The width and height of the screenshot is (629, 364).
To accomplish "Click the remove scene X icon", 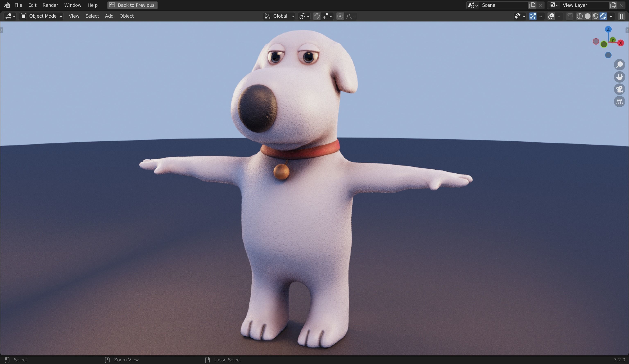I will (x=540, y=5).
